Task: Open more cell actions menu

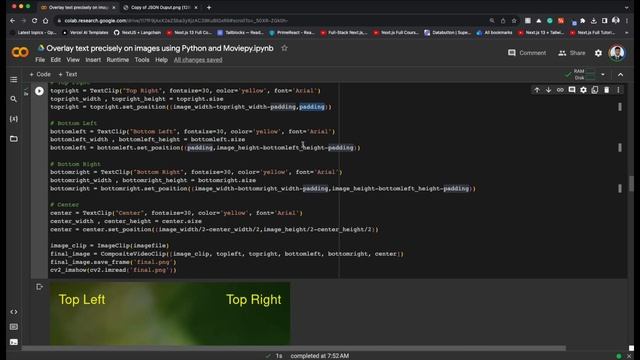Action: [x=618, y=90]
